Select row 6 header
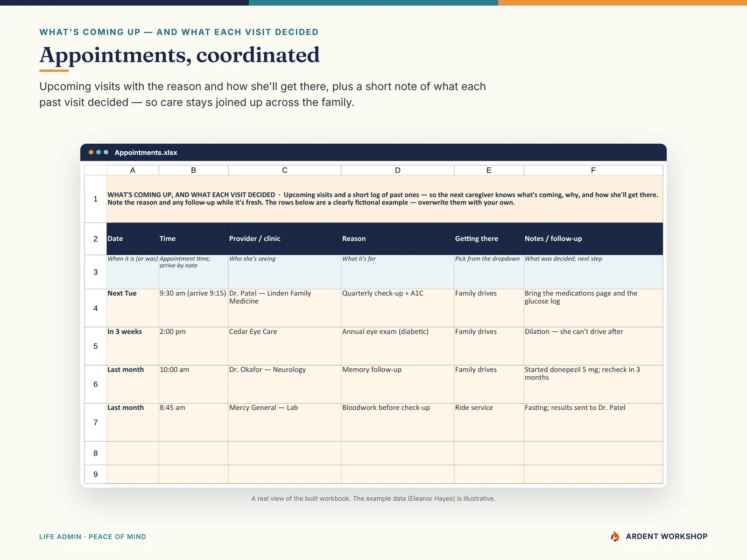The image size is (747, 560). [96, 384]
